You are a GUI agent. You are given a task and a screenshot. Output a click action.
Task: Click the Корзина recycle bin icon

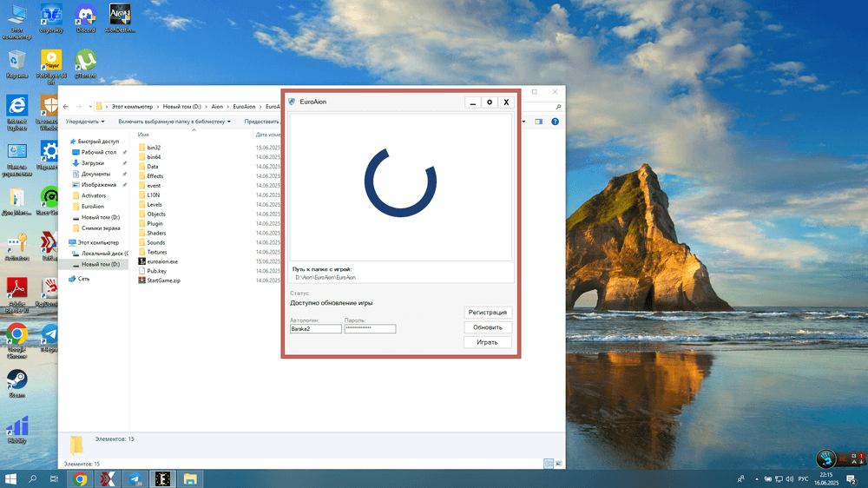click(16, 63)
